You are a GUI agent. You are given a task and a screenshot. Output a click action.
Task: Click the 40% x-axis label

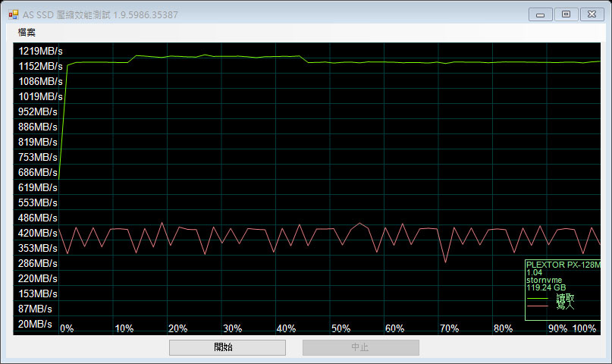(x=286, y=328)
